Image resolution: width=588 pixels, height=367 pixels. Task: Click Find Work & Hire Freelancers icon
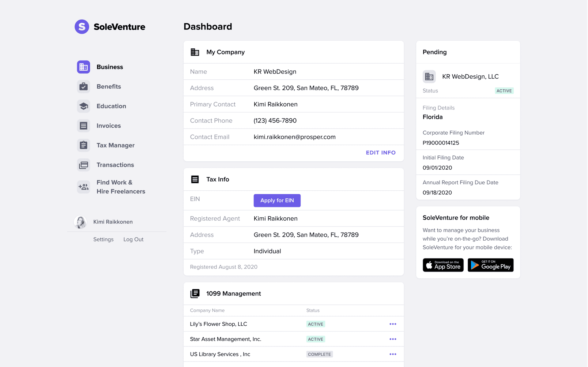pos(83,187)
